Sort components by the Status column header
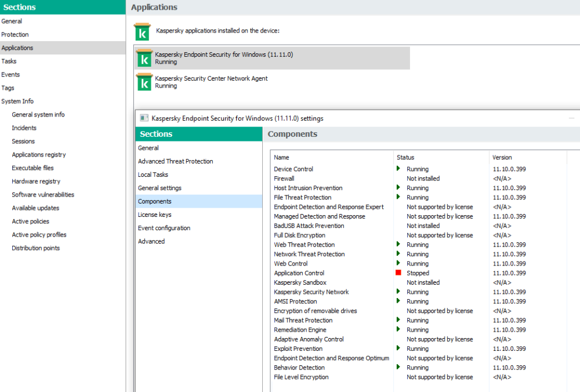The width and height of the screenshot is (580, 392). (x=405, y=158)
